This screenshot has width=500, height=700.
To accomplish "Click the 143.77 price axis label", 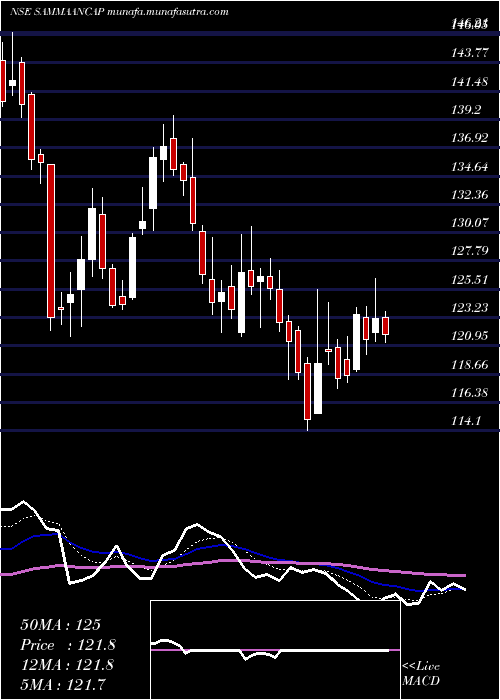I will tap(468, 53).
